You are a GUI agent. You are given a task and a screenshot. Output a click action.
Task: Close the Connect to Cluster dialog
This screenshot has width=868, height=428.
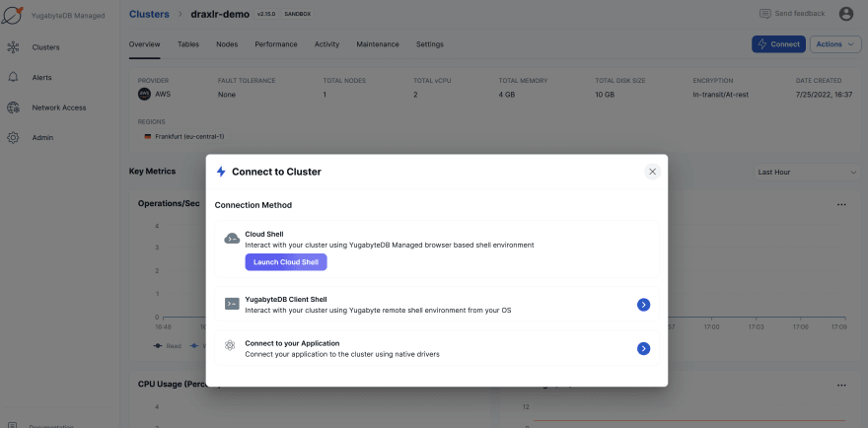pyautogui.click(x=652, y=172)
